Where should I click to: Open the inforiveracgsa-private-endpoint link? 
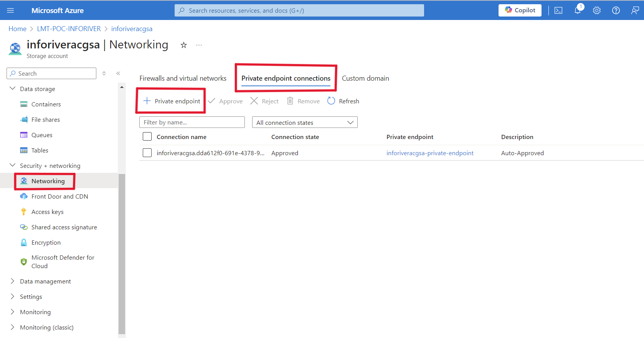pos(430,153)
